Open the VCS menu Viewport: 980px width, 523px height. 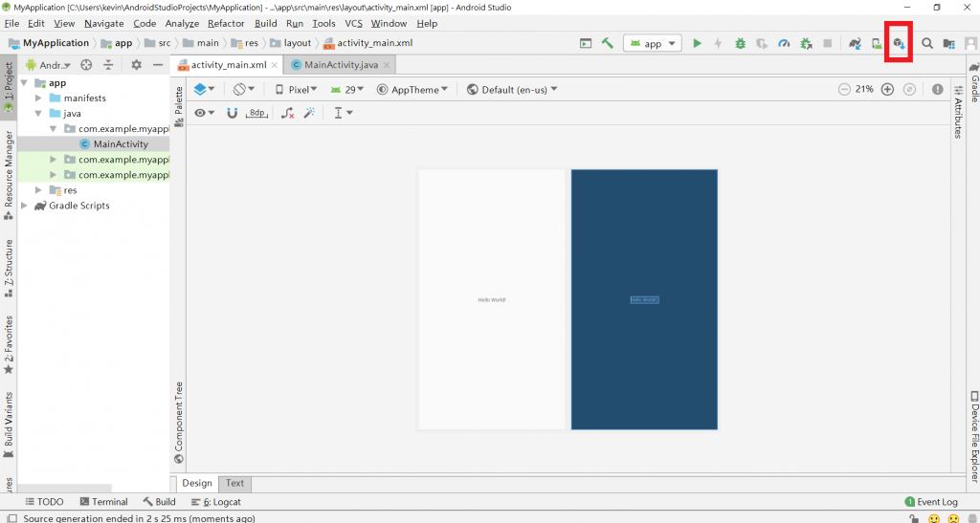pyautogui.click(x=354, y=24)
